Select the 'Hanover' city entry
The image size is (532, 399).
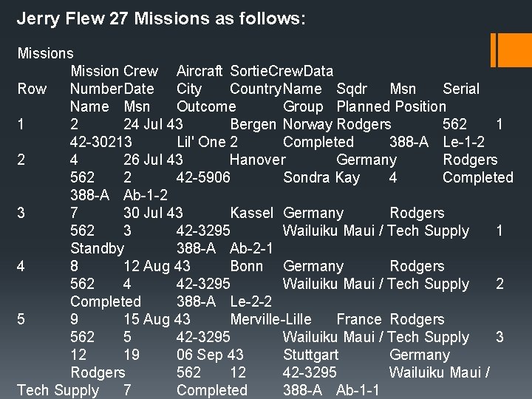coord(257,160)
